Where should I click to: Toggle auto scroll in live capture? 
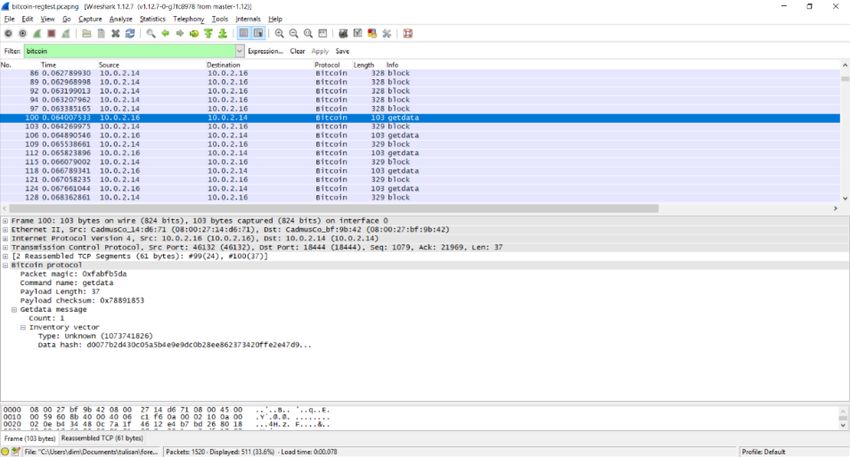258,34
